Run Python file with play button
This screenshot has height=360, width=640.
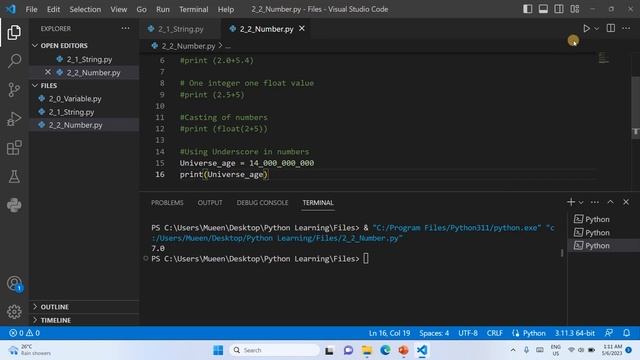pyautogui.click(x=586, y=29)
